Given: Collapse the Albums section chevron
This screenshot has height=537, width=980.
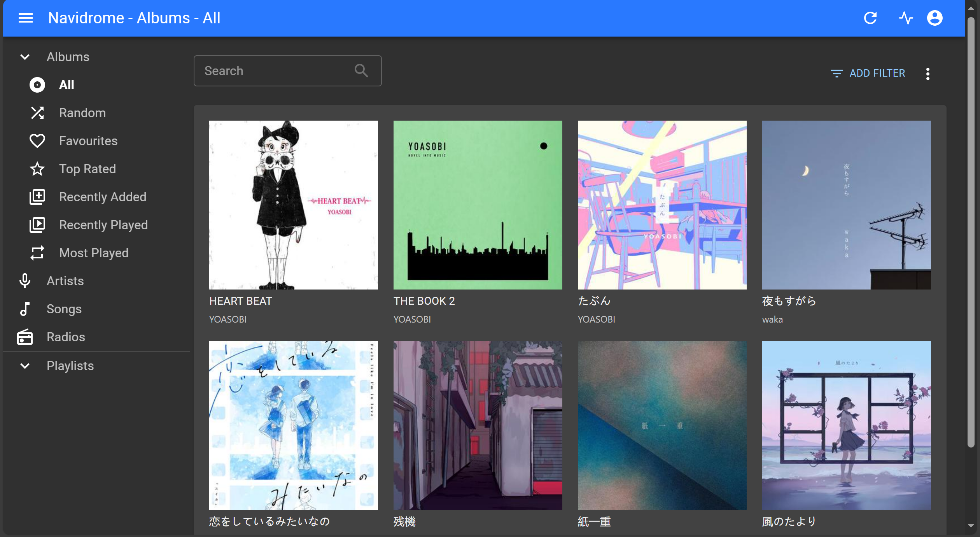Looking at the screenshot, I should (x=25, y=57).
